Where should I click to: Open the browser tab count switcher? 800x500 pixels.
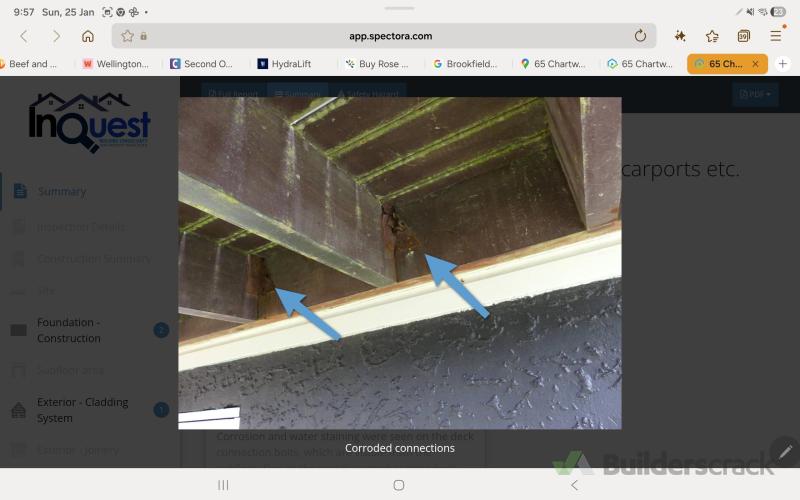coord(744,36)
